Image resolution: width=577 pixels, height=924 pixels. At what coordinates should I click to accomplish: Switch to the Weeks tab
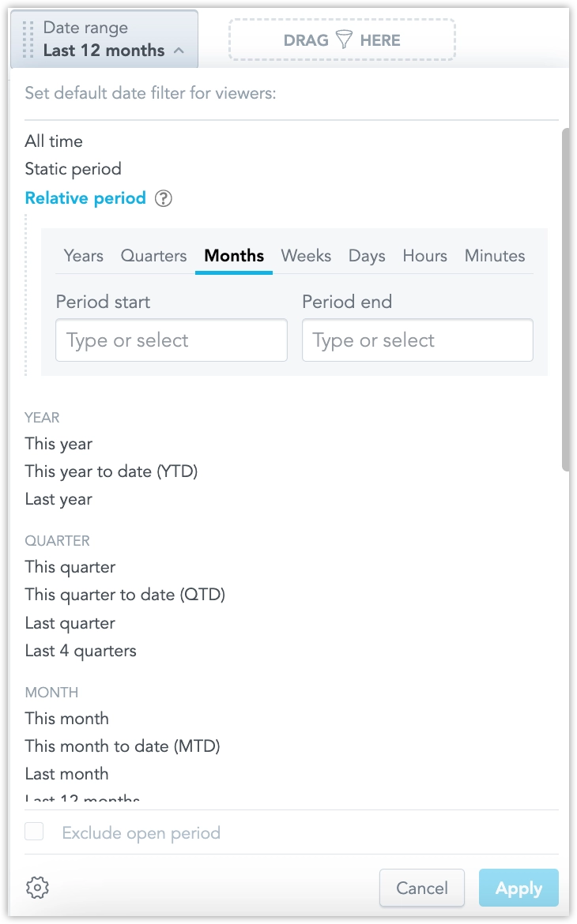306,255
